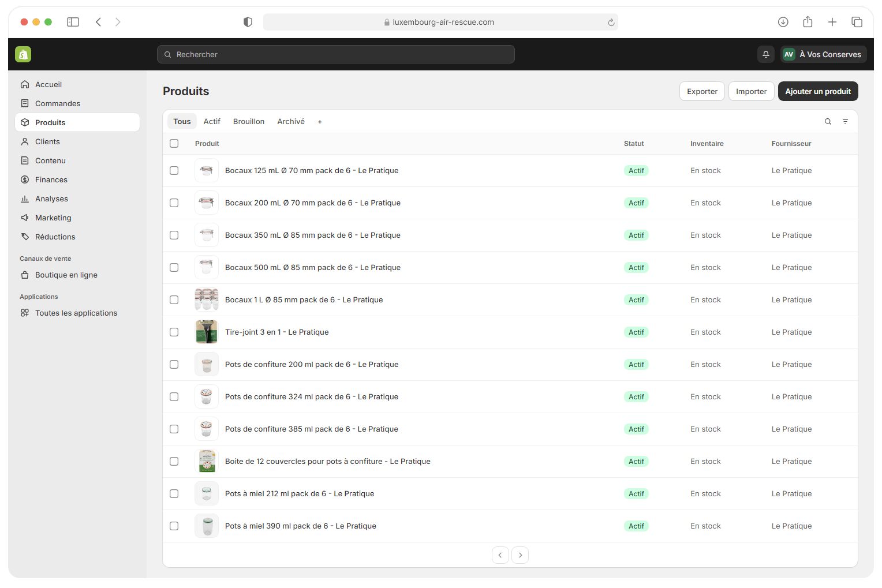This screenshot has height=588, width=882.
Task: Switch to the Actif tab
Action: tap(212, 122)
